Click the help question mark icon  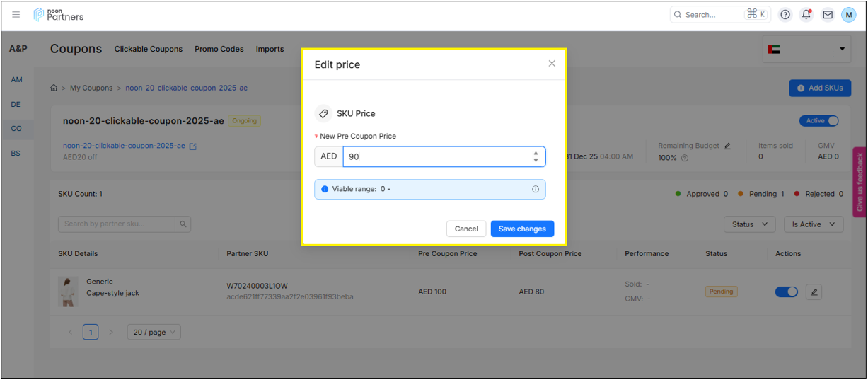coord(785,14)
